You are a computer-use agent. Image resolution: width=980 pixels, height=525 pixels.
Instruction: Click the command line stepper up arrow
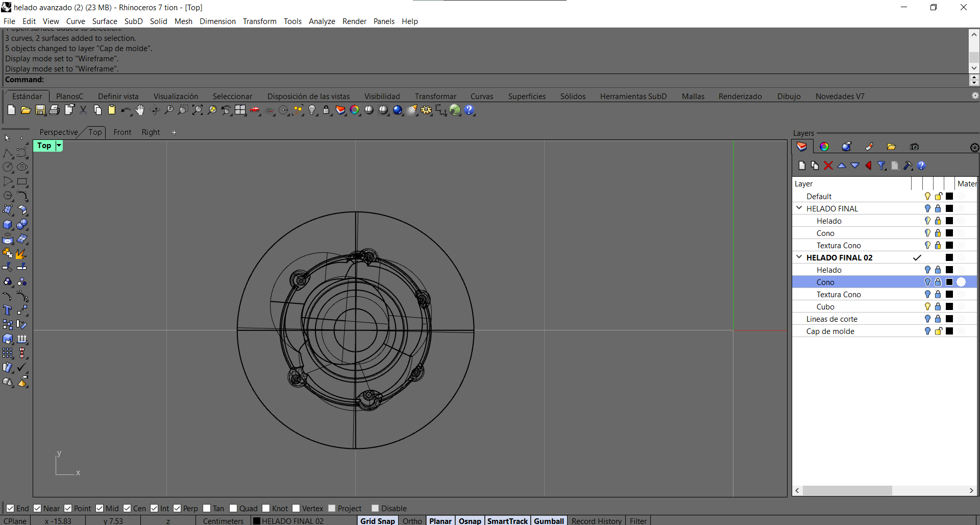974,77
